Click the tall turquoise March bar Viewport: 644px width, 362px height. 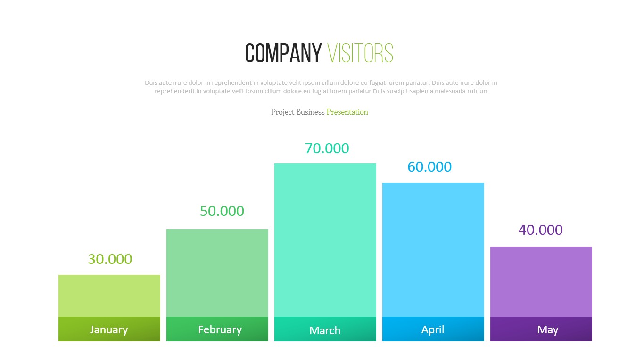(325, 240)
